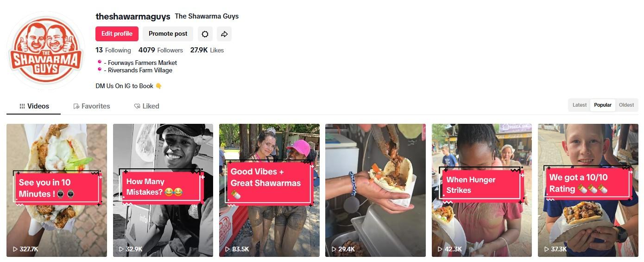Open the Liked tab

[x=146, y=106]
